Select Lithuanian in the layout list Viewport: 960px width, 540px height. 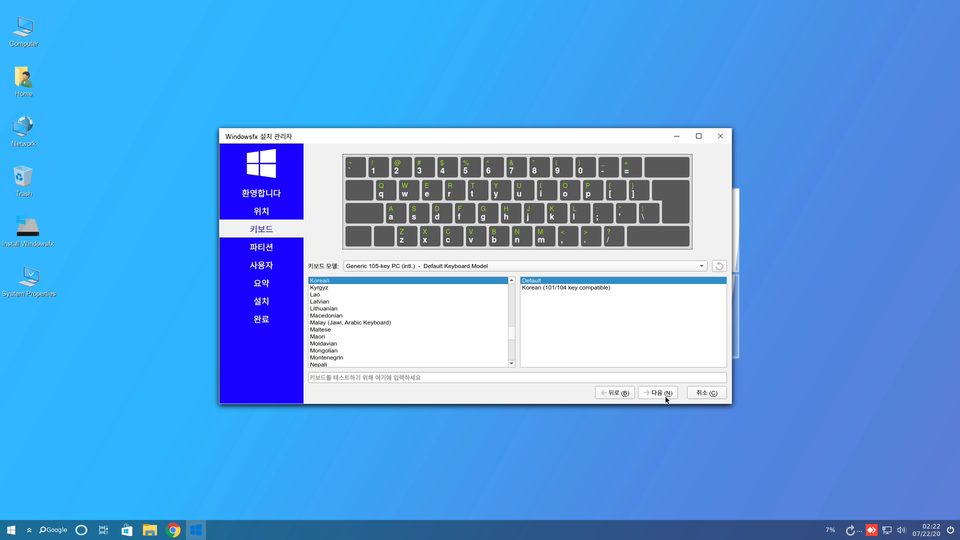(408, 309)
